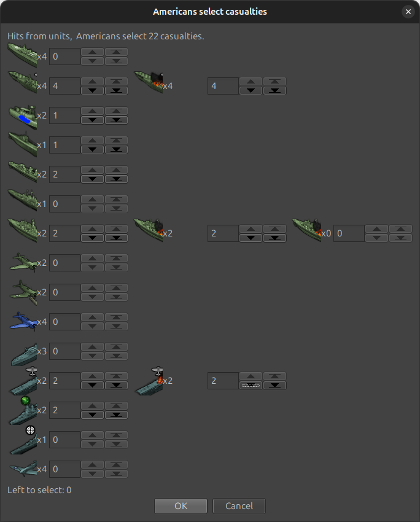Set undamaged teal carrier casualties to minimum
This screenshot has width=420, height=522.
(x=117, y=385)
